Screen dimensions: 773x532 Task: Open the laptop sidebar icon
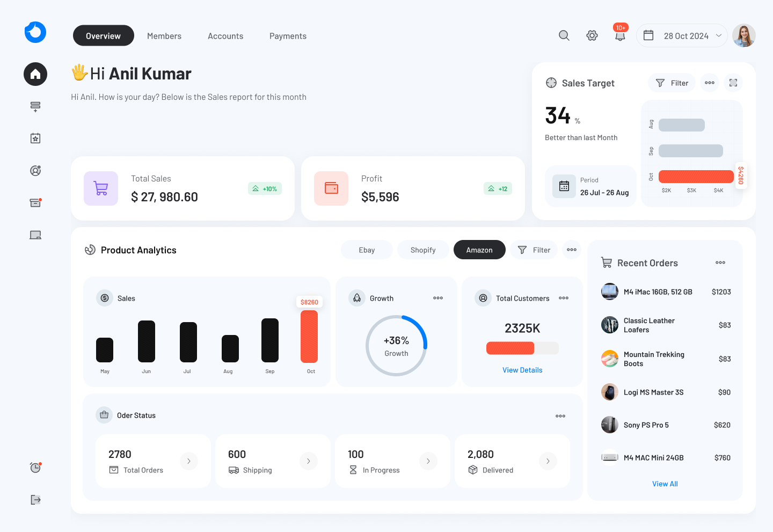point(35,235)
